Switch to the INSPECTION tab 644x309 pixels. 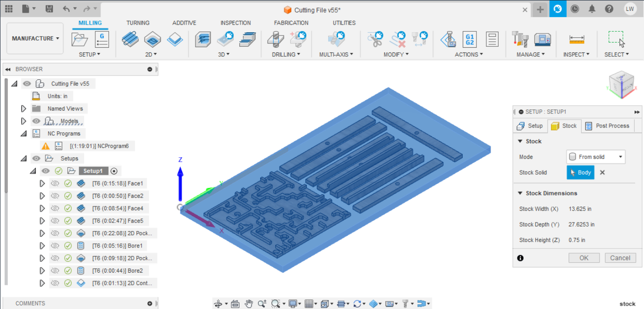pos(236,23)
